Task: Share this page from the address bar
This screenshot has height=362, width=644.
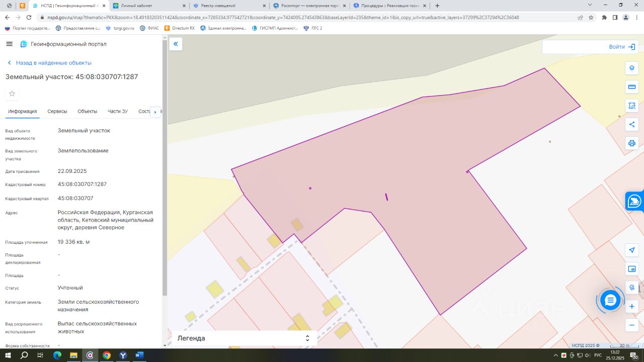Action: [581, 17]
